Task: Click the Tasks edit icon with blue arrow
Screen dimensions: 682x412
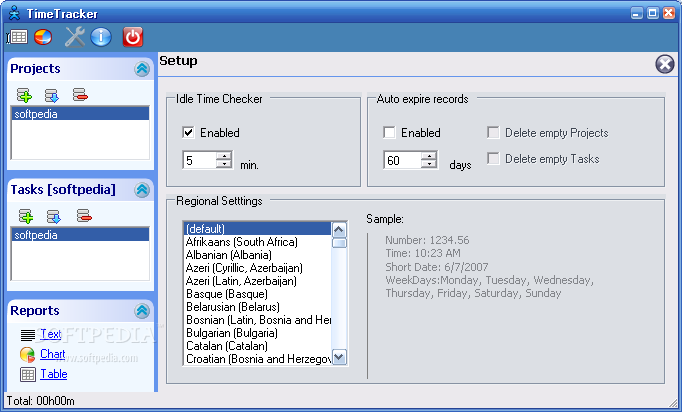Action: click(54, 216)
